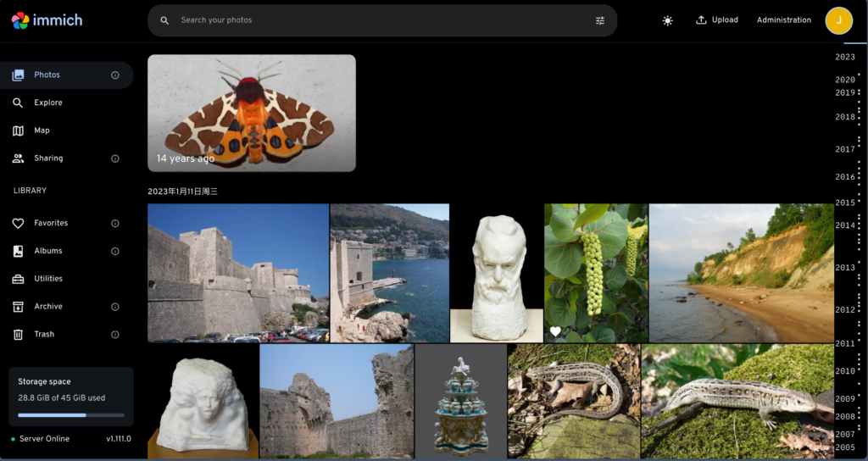Open Administration link
This screenshot has width=868, height=461.
[x=784, y=20]
